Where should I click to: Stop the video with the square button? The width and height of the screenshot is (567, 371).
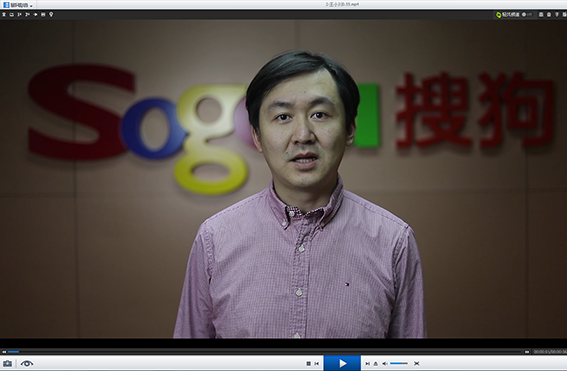pyautogui.click(x=308, y=363)
